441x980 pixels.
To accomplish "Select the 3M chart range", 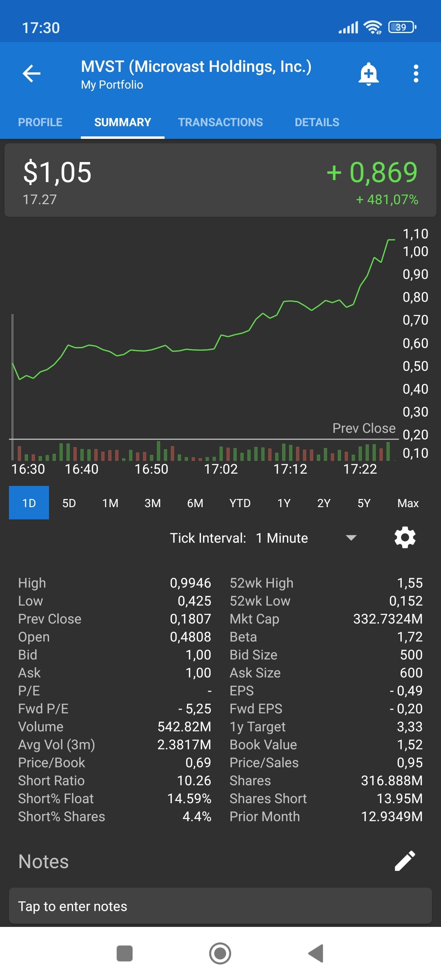I will (x=153, y=503).
